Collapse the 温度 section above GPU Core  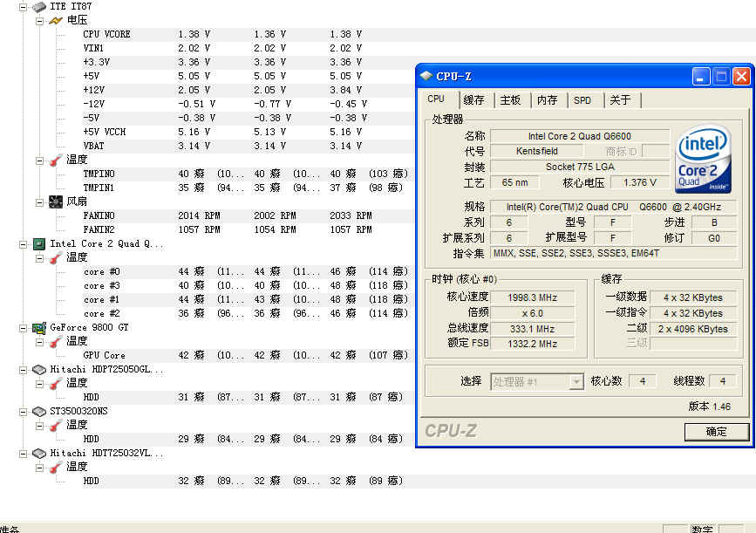[39, 343]
